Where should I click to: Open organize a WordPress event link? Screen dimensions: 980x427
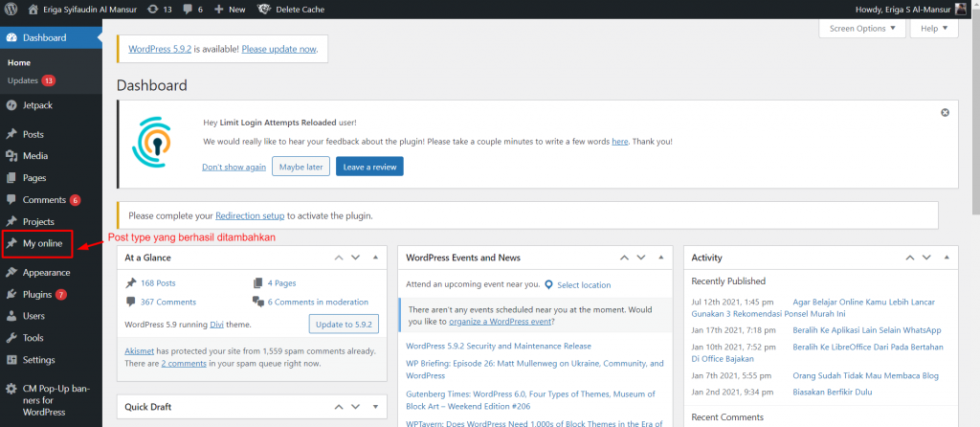pos(500,322)
